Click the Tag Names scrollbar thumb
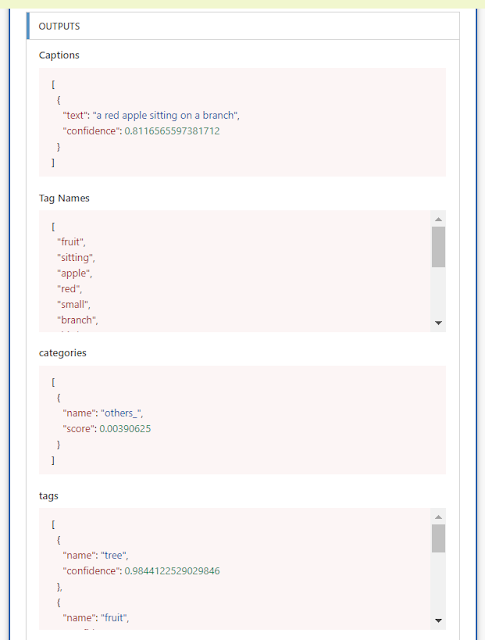 pyautogui.click(x=438, y=247)
